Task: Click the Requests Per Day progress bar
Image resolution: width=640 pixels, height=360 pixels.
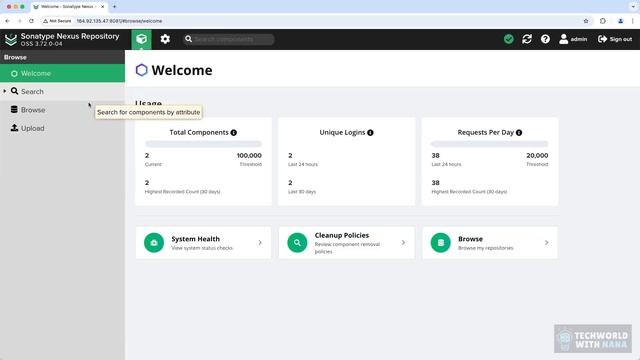Action: pos(489,144)
